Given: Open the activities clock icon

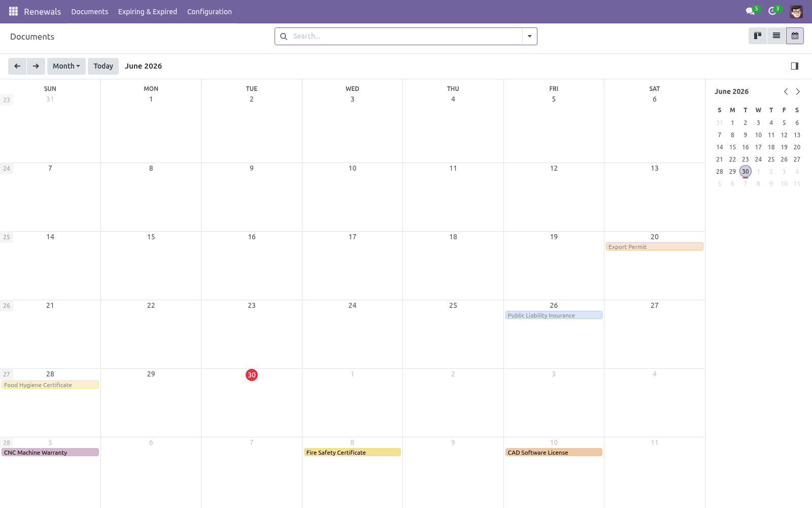Looking at the screenshot, I should pyautogui.click(x=772, y=11).
